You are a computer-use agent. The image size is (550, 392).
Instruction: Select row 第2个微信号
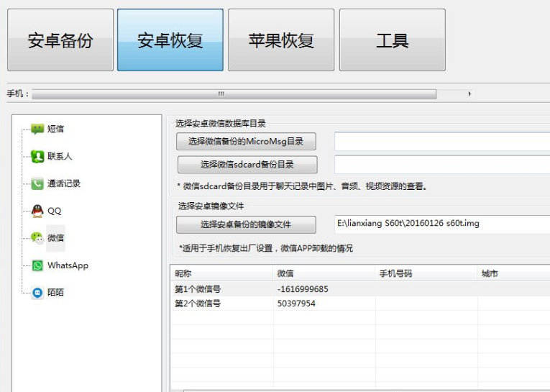point(360,304)
